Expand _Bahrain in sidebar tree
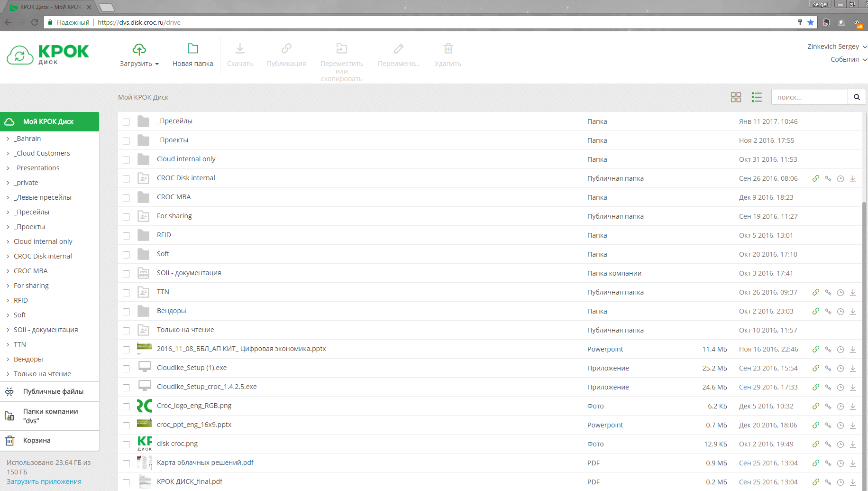Screen dimensions: 868x491 point(8,139)
